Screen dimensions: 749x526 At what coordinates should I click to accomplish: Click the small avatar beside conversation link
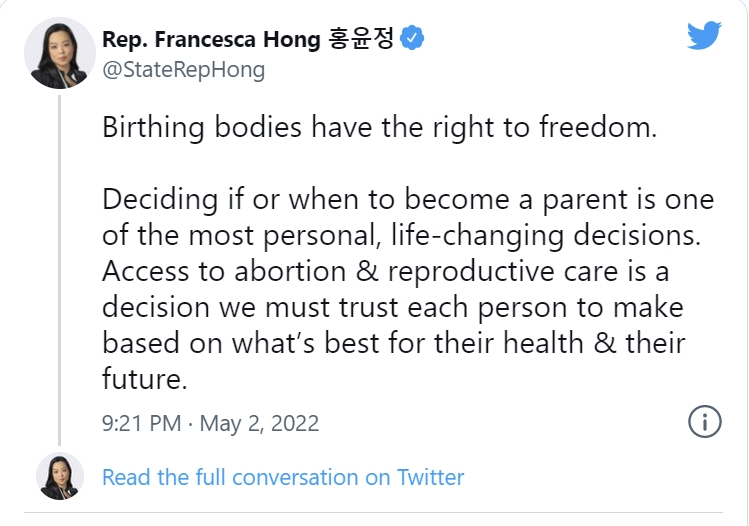[x=60, y=476]
